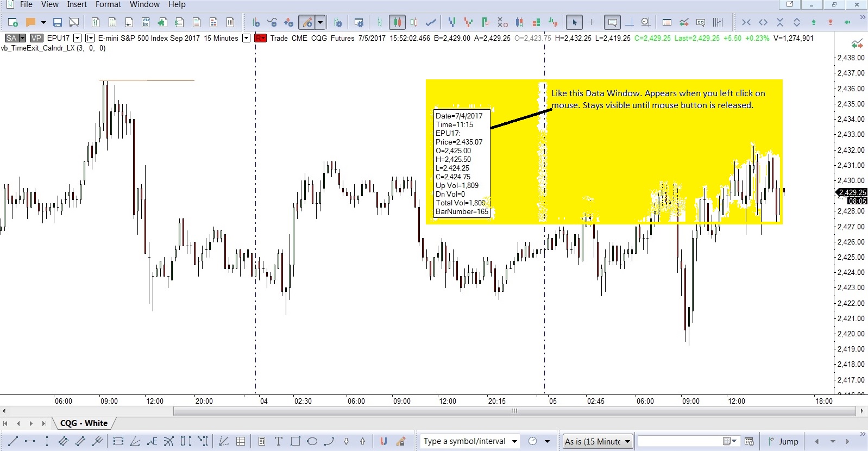
Task: Select the crosshair cursor tool
Action: click(x=591, y=22)
